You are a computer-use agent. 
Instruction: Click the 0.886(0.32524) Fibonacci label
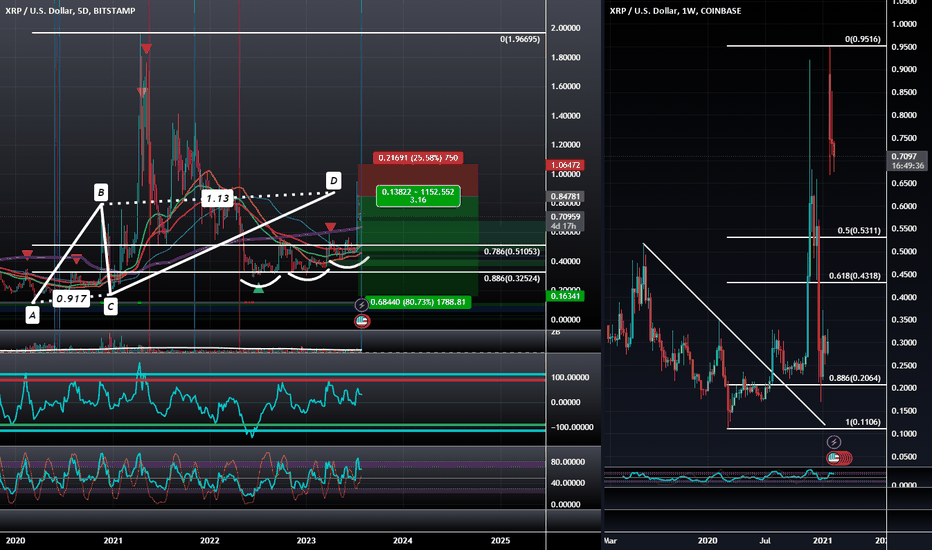512,278
